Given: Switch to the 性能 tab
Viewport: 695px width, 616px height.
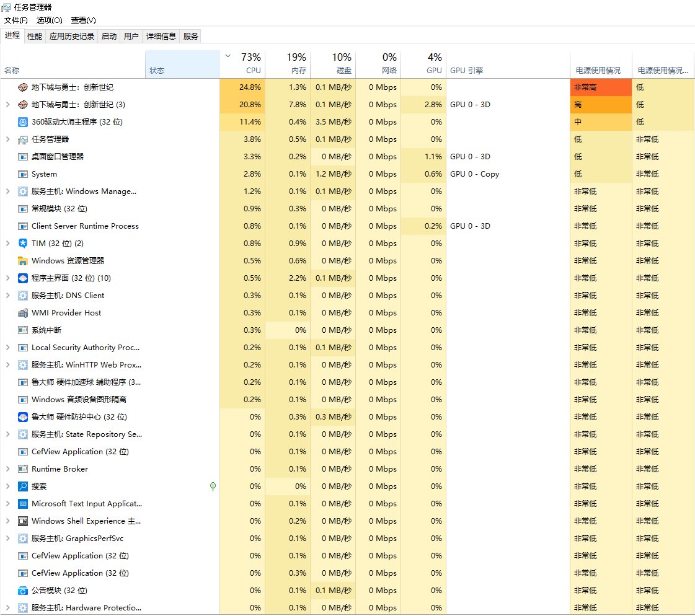Looking at the screenshot, I should point(35,37).
